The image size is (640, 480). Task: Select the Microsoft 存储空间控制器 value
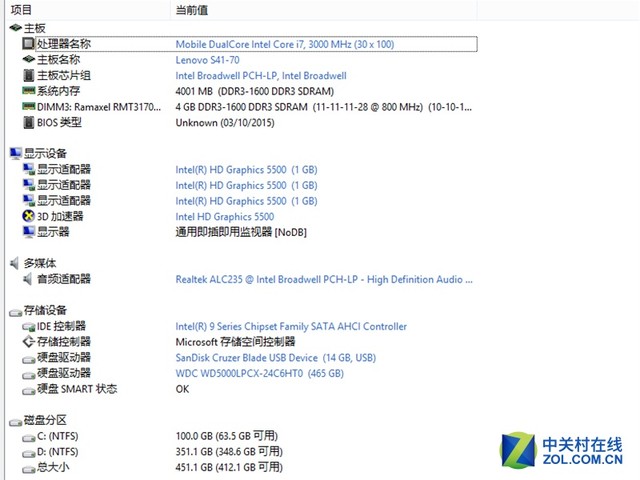(x=235, y=342)
